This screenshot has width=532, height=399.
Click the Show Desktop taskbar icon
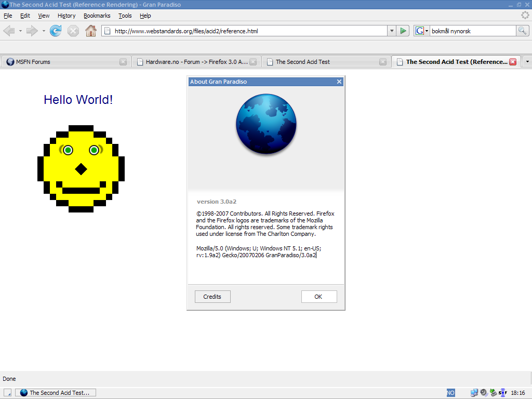(x=7, y=393)
